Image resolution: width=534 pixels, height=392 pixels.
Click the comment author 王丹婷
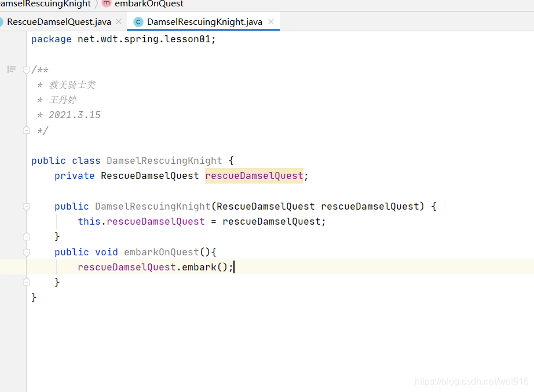[63, 100]
